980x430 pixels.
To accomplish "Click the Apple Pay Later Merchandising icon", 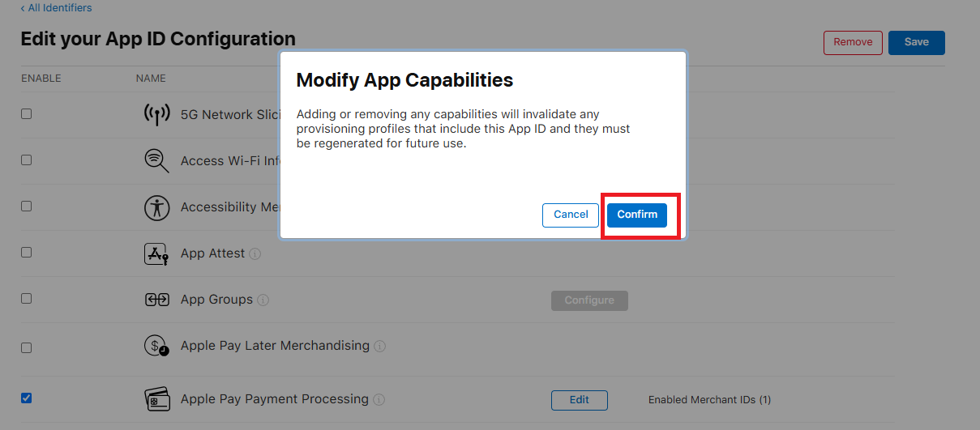I will (x=156, y=347).
